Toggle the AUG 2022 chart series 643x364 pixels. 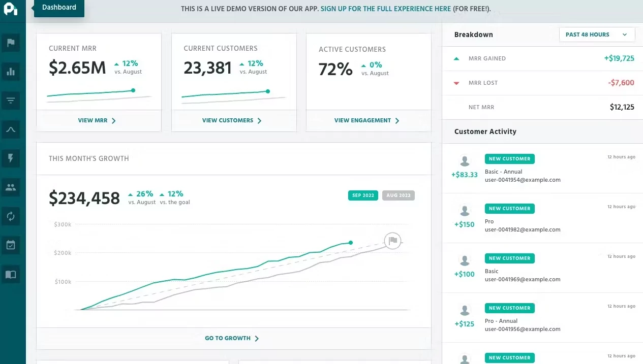(x=399, y=195)
